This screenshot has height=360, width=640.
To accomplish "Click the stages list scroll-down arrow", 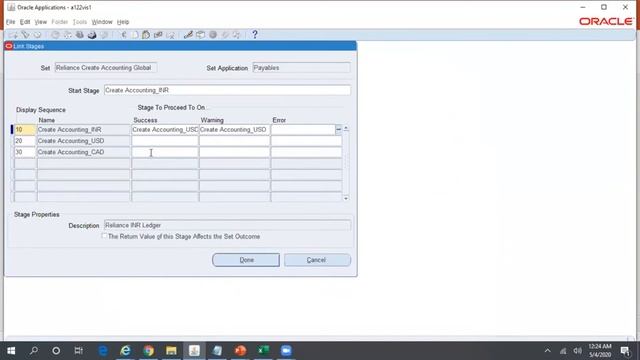I will [x=346, y=198].
